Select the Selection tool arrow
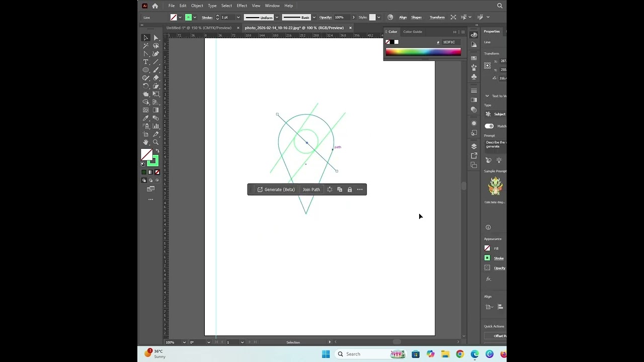This screenshot has width=644, height=362. 146,38
